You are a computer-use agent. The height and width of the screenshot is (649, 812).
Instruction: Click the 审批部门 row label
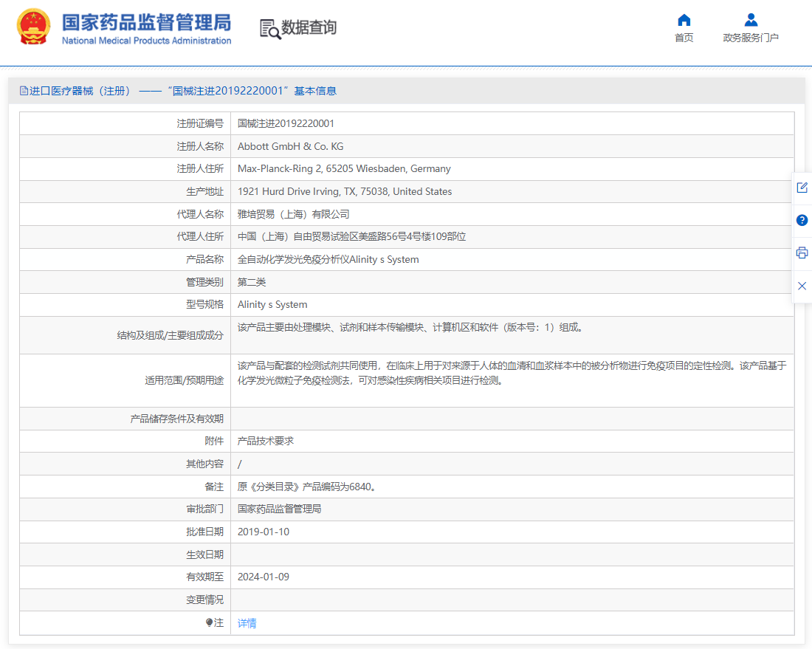point(205,509)
